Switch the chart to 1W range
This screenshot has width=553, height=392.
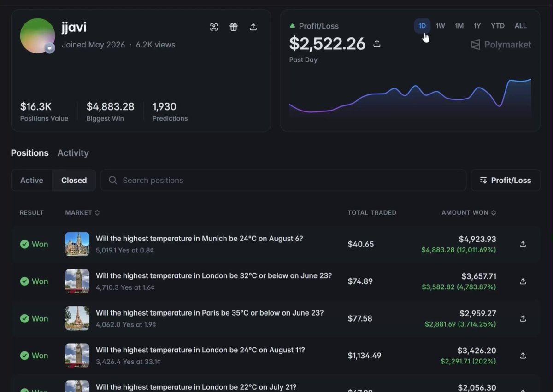tap(441, 26)
